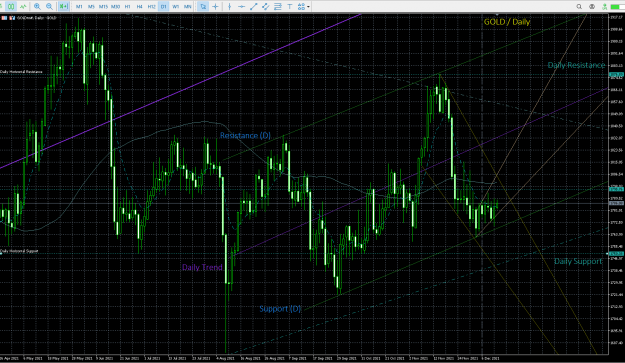625x363 pixels.
Task: Open the search magnifier icon
Action: click(579, 6)
